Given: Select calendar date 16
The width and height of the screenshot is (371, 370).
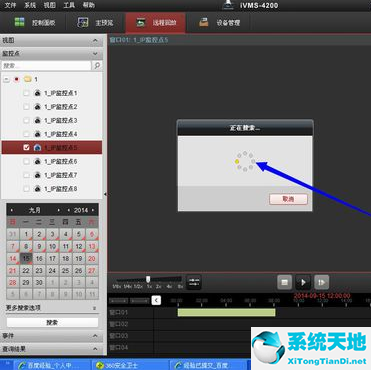Looking at the screenshot, I should [39, 258].
